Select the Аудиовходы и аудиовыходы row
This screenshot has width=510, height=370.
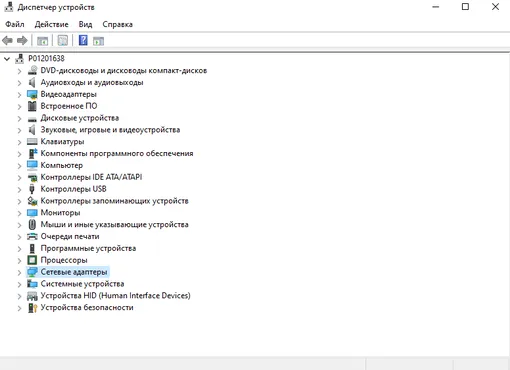[92, 82]
